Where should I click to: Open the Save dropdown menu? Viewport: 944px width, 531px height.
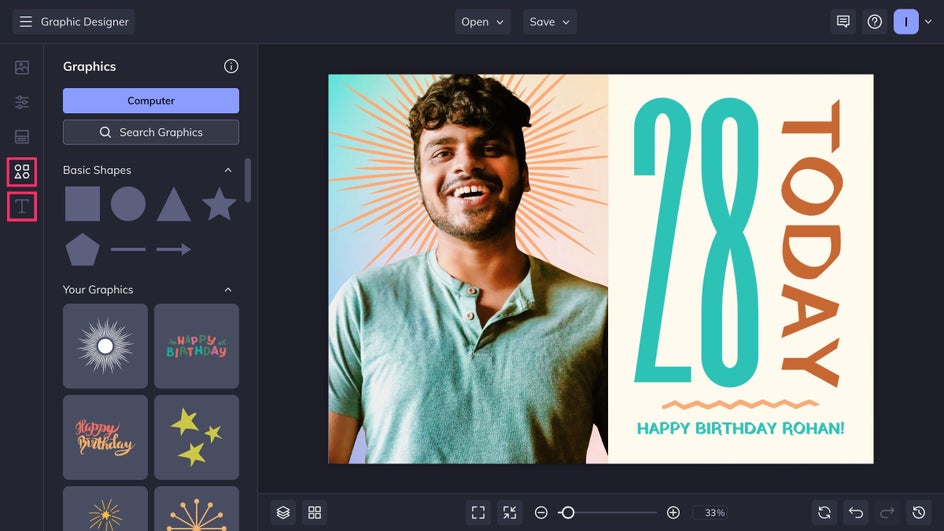click(550, 22)
